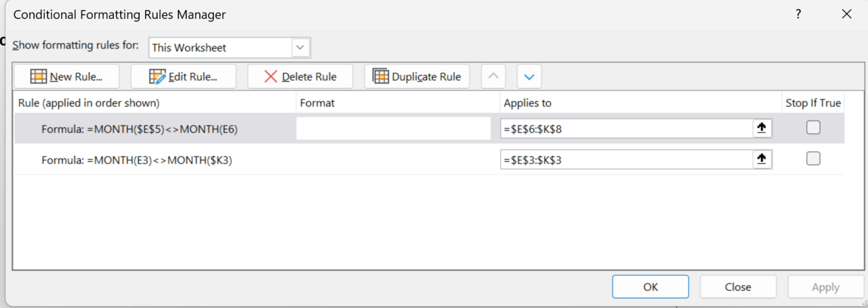Open the help question mark
The image size is (868, 308).
(x=798, y=14)
